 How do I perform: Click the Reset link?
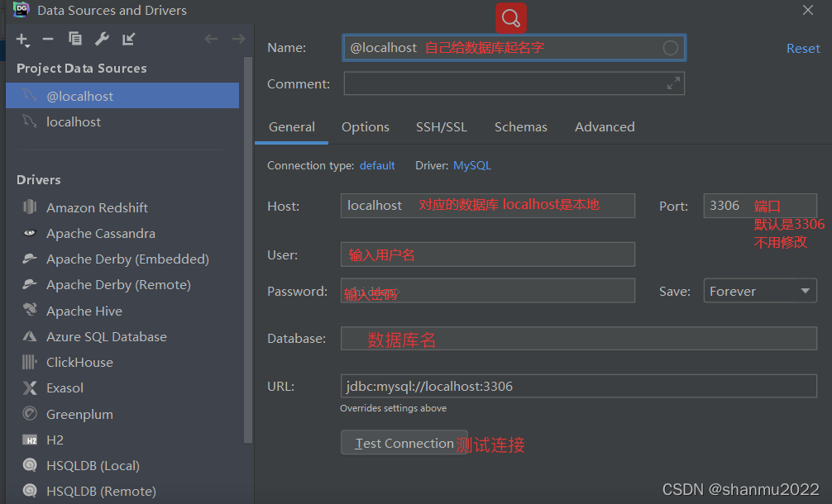[803, 49]
